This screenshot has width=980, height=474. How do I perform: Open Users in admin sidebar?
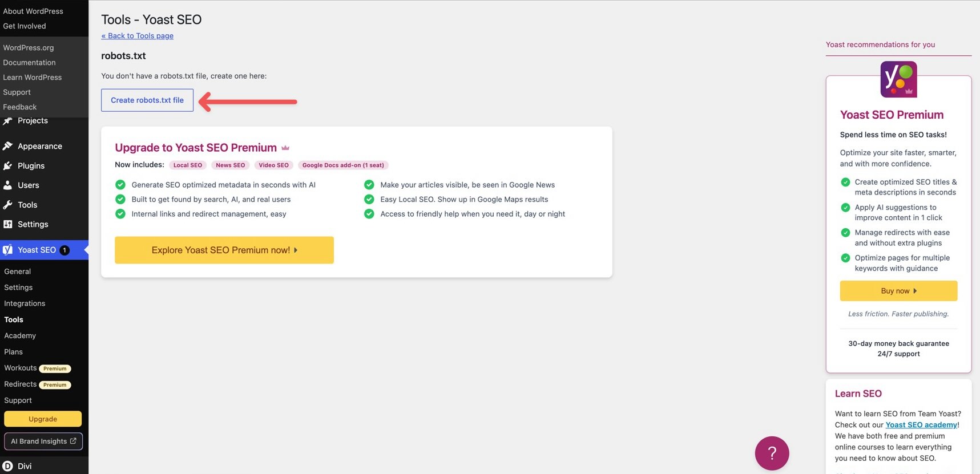[29, 185]
